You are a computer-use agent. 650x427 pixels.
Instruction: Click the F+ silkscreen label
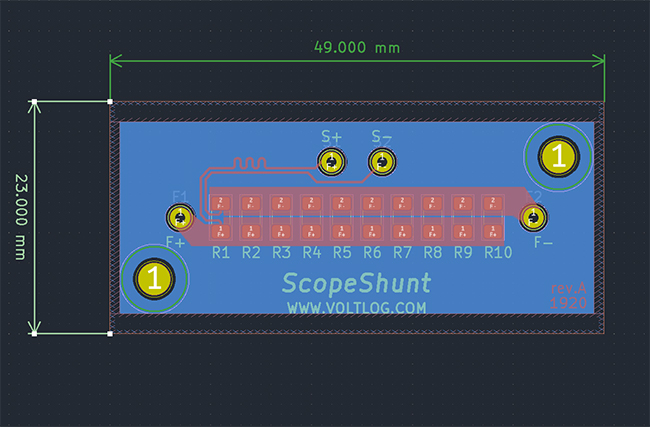pos(175,242)
